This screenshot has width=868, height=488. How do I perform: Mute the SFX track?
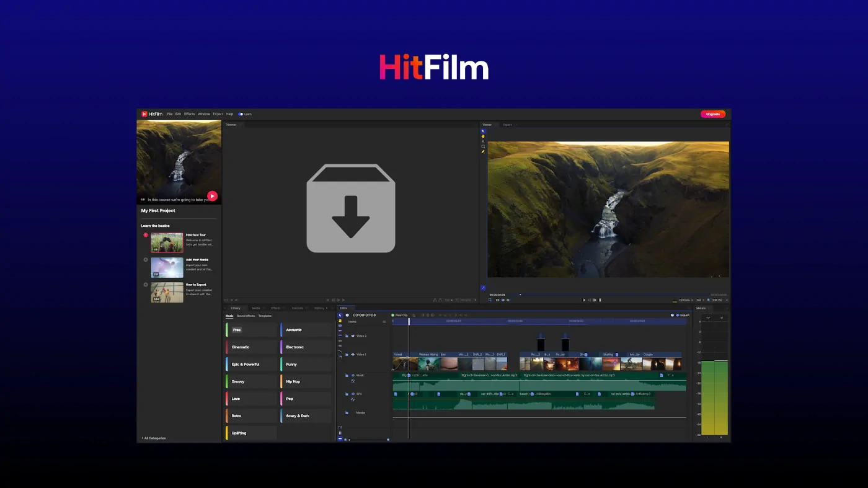point(353,394)
